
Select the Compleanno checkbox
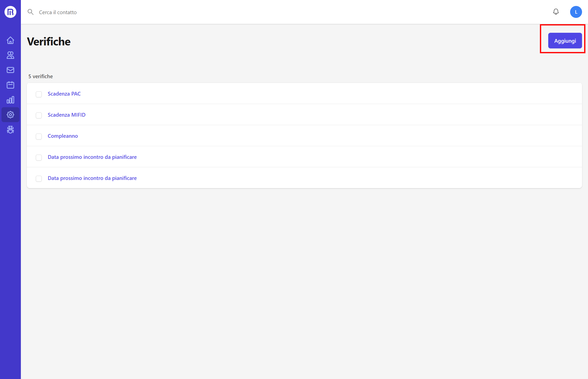[39, 137]
